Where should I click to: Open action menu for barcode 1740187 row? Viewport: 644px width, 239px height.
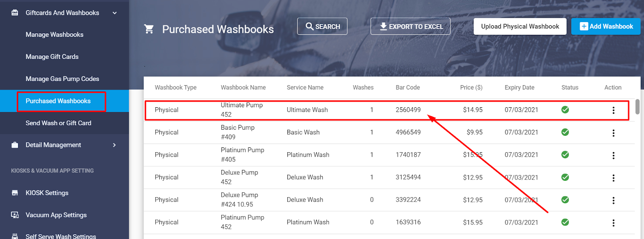tap(613, 155)
